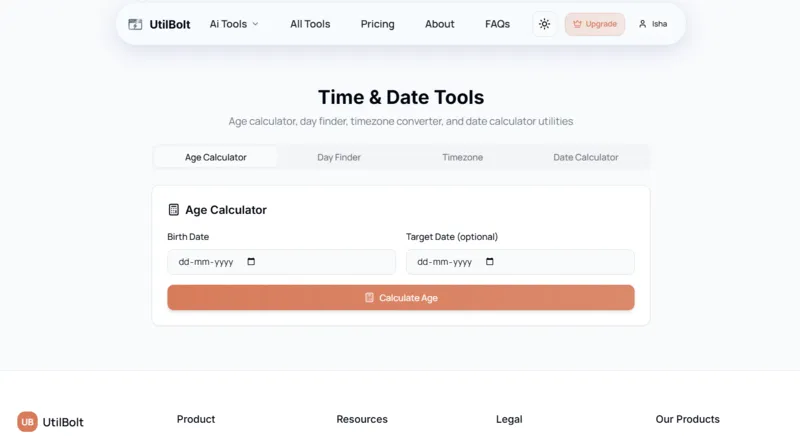The image size is (800, 437).
Task: Expand the Ai Tools dropdown
Action: 234,24
